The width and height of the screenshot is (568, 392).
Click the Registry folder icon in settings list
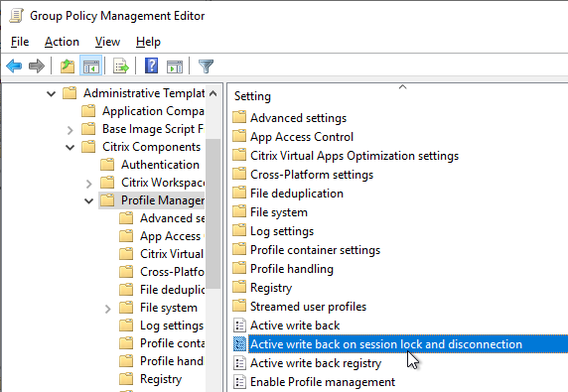click(x=239, y=287)
